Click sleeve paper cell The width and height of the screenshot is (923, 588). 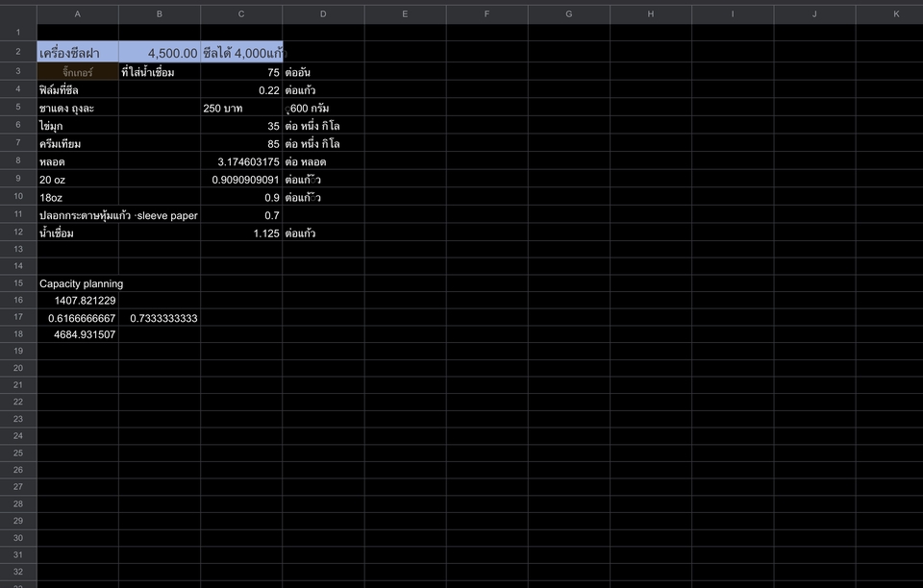(118, 215)
